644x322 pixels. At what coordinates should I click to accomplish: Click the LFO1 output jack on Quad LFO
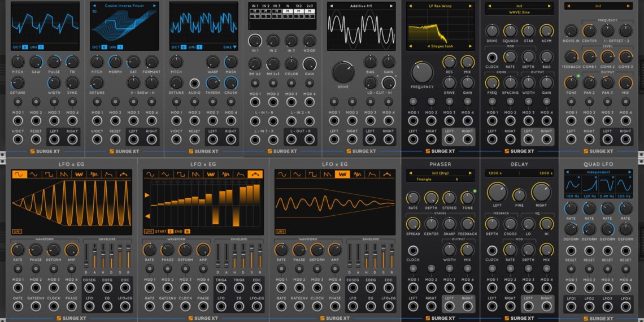(x=571, y=306)
